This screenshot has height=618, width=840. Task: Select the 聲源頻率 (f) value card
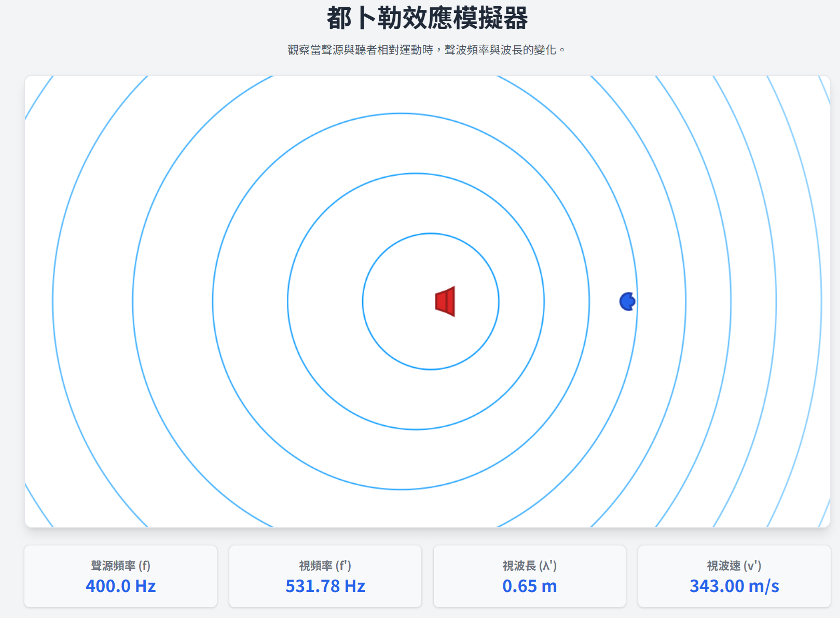coord(121,575)
